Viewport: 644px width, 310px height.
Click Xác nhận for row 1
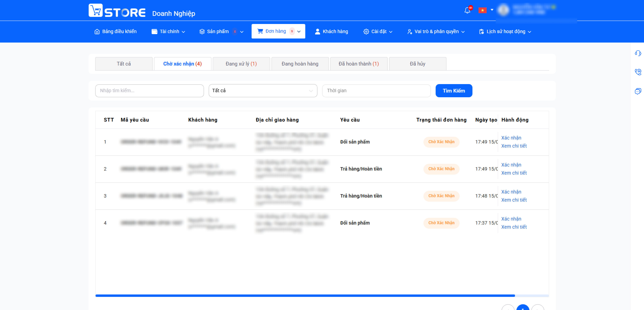click(511, 138)
